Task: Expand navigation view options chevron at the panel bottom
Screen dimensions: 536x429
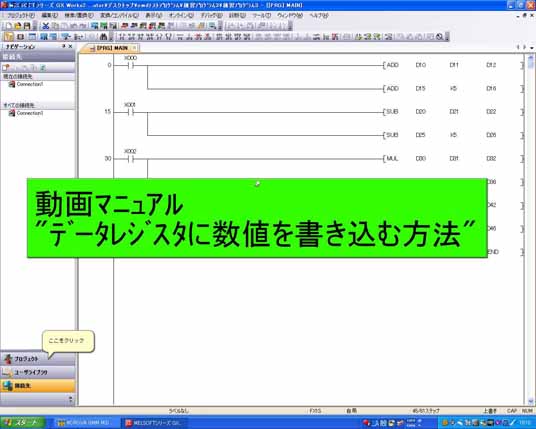Action: click(71, 399)
